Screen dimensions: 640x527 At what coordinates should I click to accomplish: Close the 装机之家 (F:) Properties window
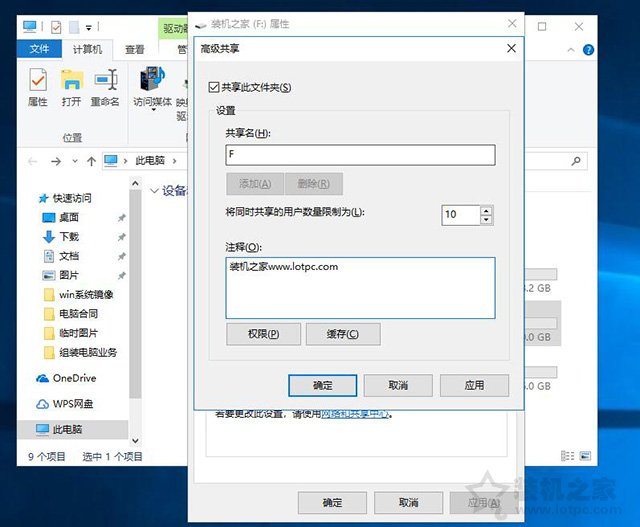[x=512, y=23]
